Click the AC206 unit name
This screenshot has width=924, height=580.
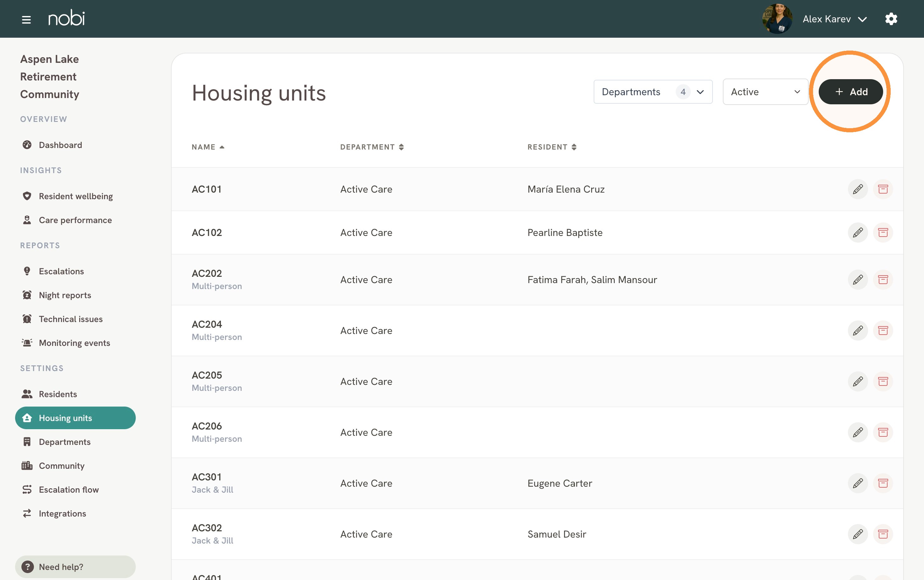click(207, 426)
